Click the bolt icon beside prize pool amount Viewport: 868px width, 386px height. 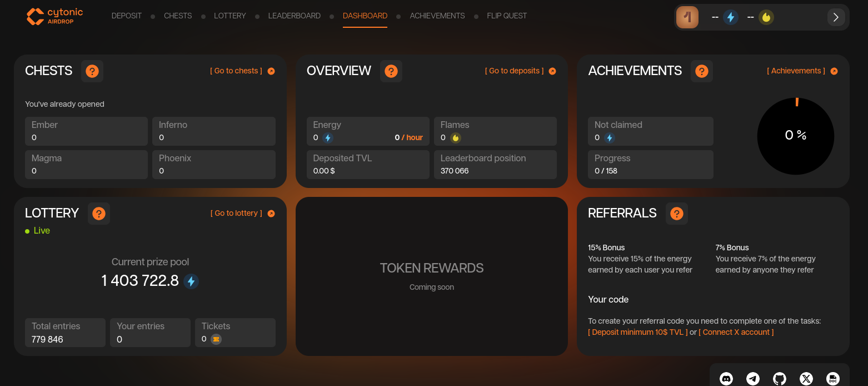(191, 281)
